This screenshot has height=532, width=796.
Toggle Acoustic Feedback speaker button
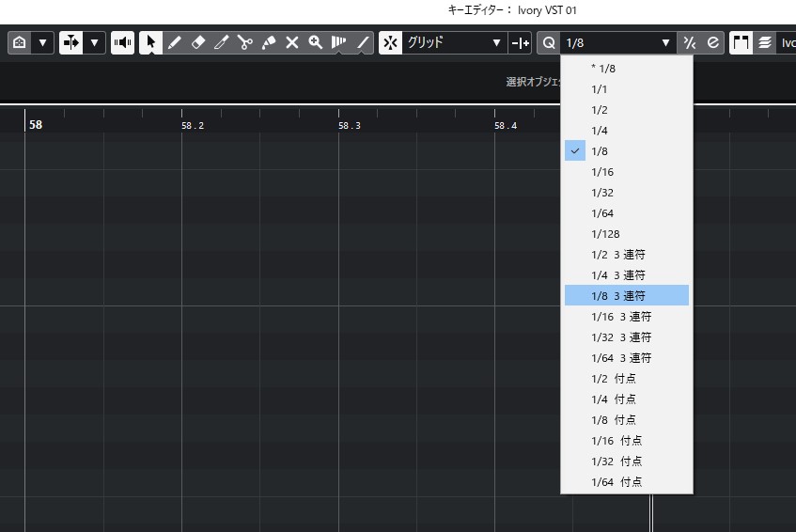[x=122, y=42]
